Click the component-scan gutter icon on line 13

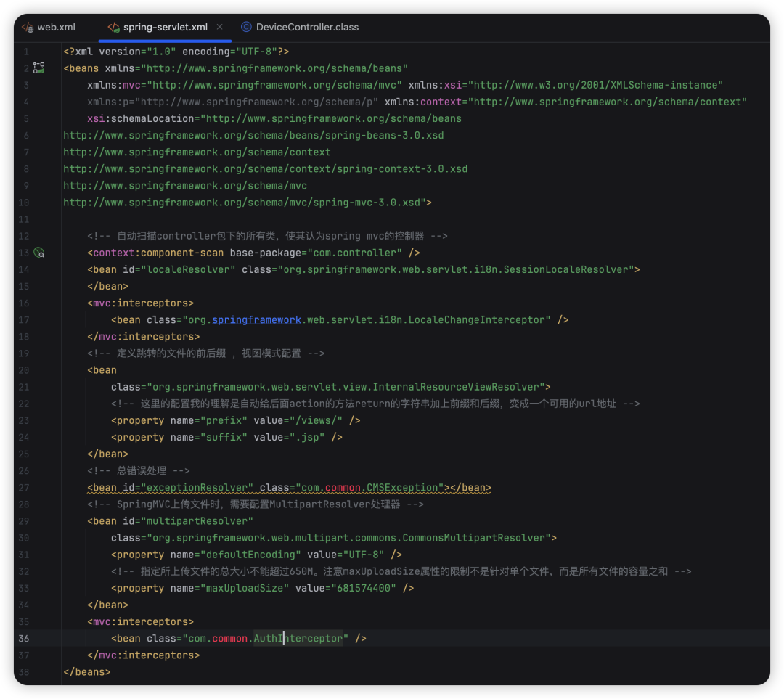(x=38, y=253)
